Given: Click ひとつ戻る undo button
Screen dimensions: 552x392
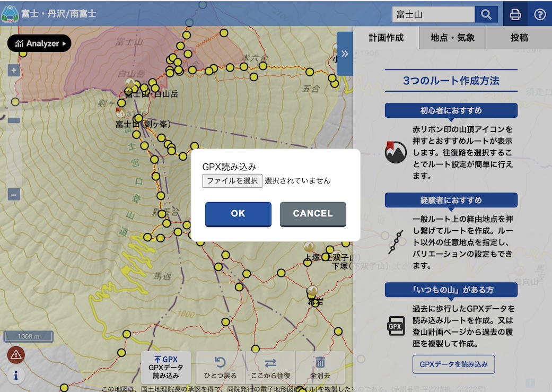Looking at the screenshot, I should 220,368.
